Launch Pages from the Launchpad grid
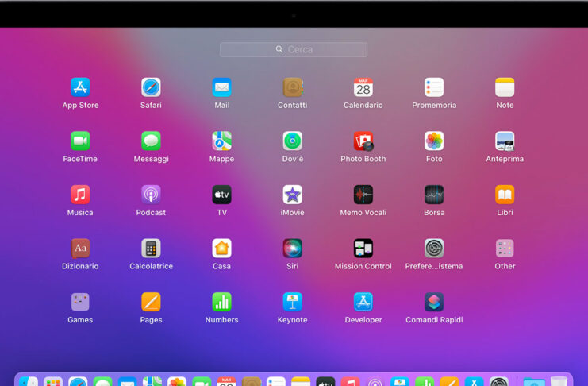 pyautogui.click(x=151, y=302)
